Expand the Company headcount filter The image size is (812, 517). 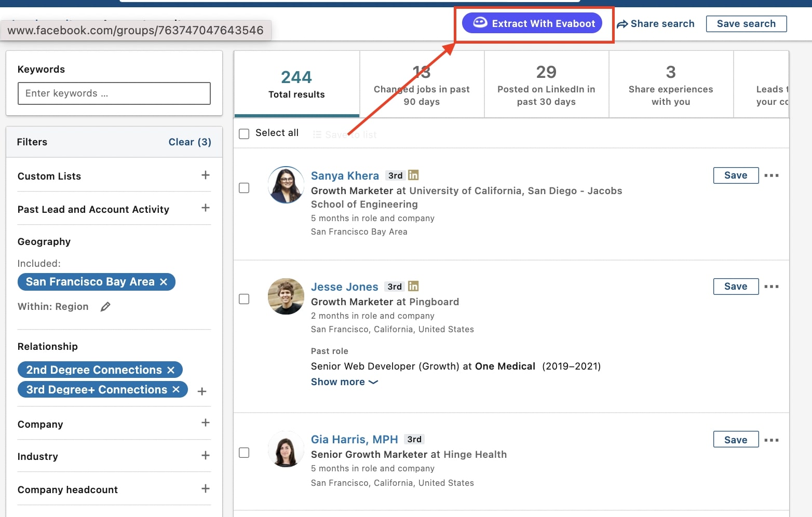click(x=206, y=488)
